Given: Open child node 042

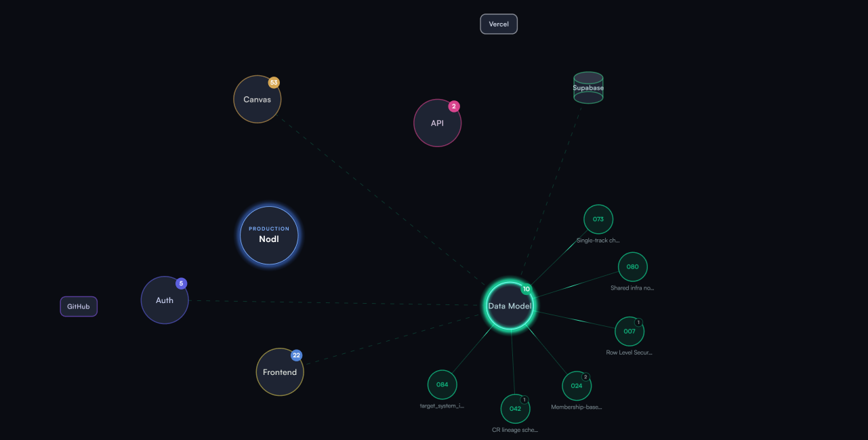Looking at the screenshot, I should [x=516, y=409].
